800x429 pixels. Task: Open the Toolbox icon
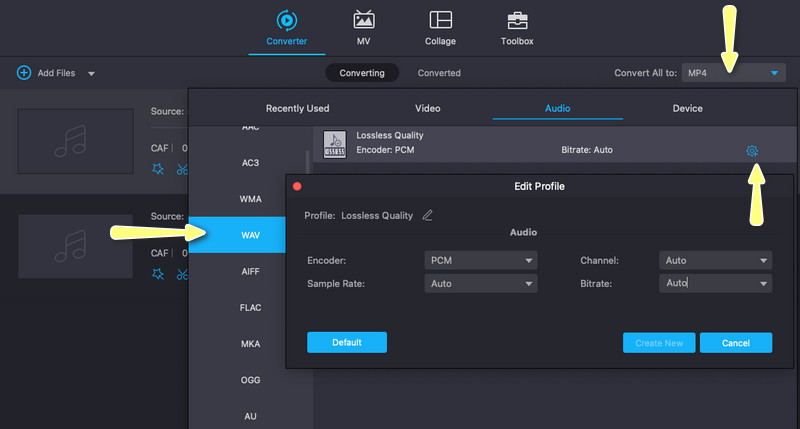pos(517,20)
